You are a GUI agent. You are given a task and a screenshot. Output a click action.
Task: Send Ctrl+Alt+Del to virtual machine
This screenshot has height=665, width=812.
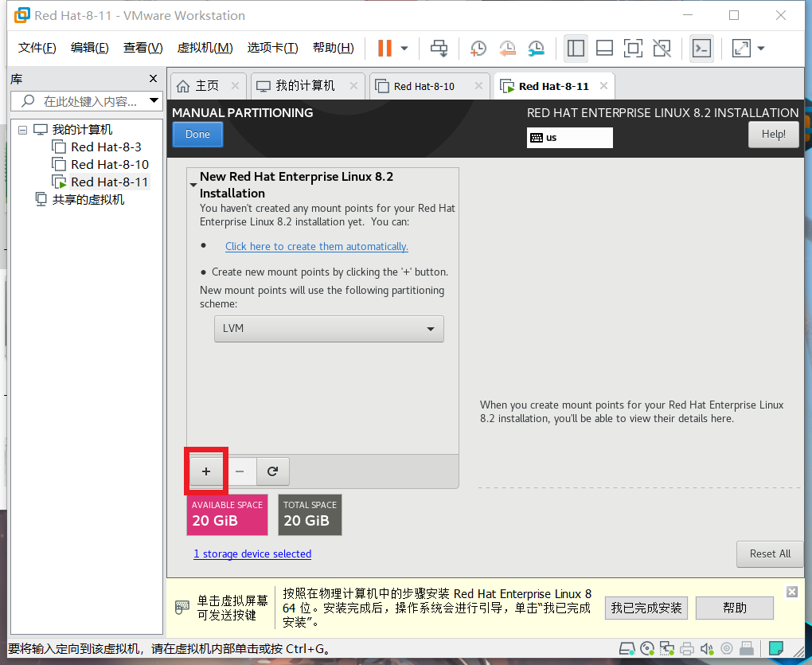439,48
